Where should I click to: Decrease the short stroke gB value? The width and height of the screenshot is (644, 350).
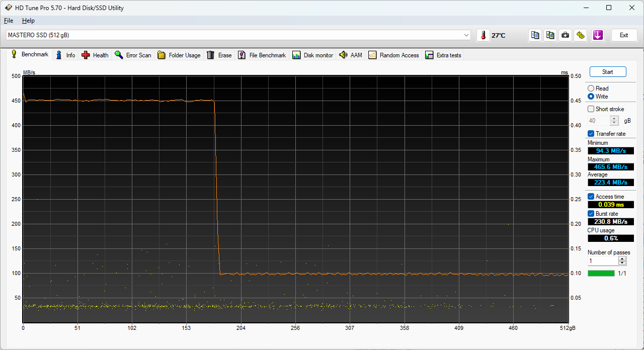[x=614, y=123]
